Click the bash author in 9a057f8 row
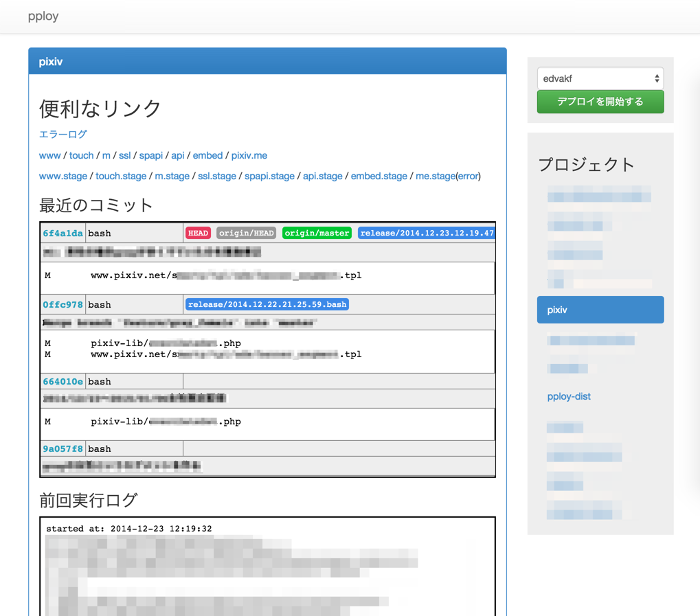Viewport: 700px width, 616px height. coord(100,449)
